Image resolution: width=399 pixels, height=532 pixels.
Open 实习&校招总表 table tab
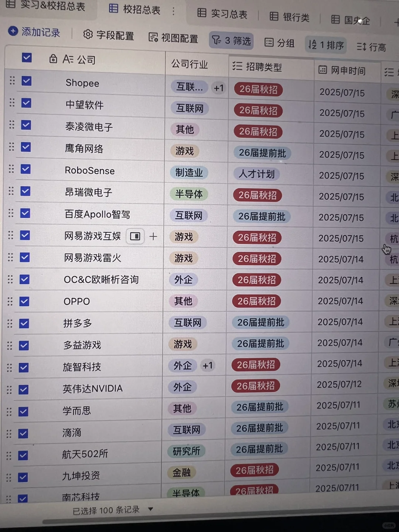pos(45,5)
